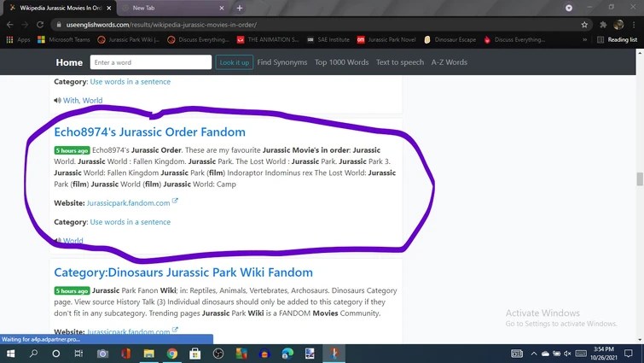Expand the hidden bookmarks chevron
644x363 pixels.
[584, 39]
